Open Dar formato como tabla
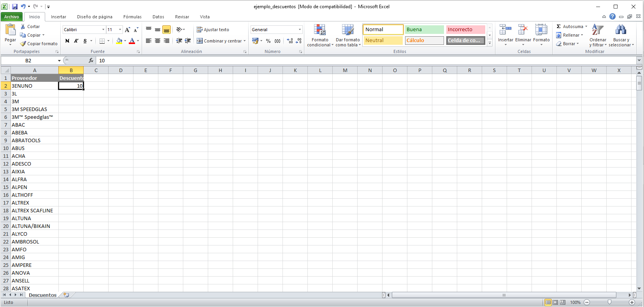The width and height of the screenshot is (644, 307). 348,35
